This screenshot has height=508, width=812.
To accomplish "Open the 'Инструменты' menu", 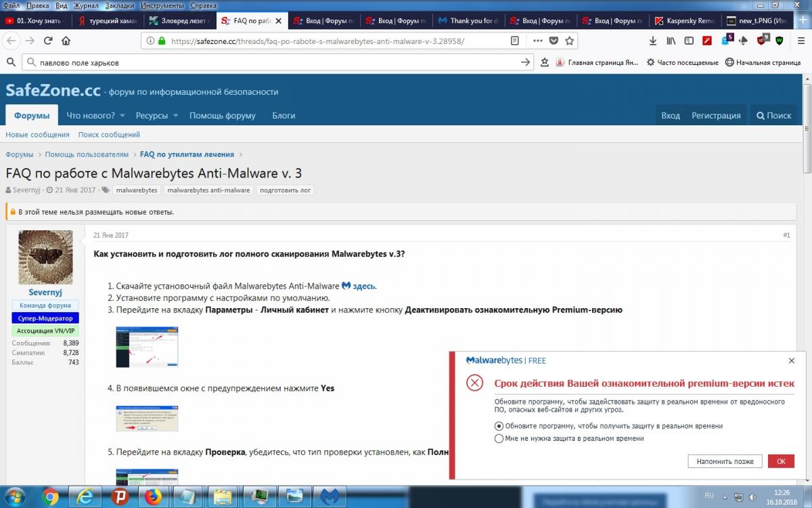I will click(162, 5).
